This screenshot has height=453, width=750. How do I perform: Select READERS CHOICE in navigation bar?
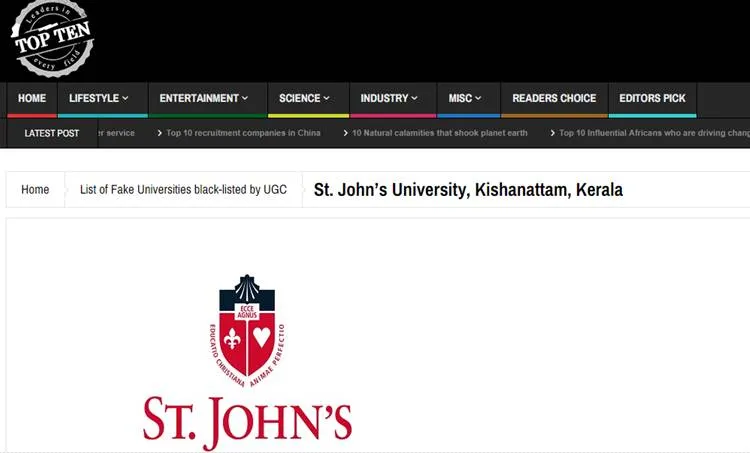click(554, 99)
